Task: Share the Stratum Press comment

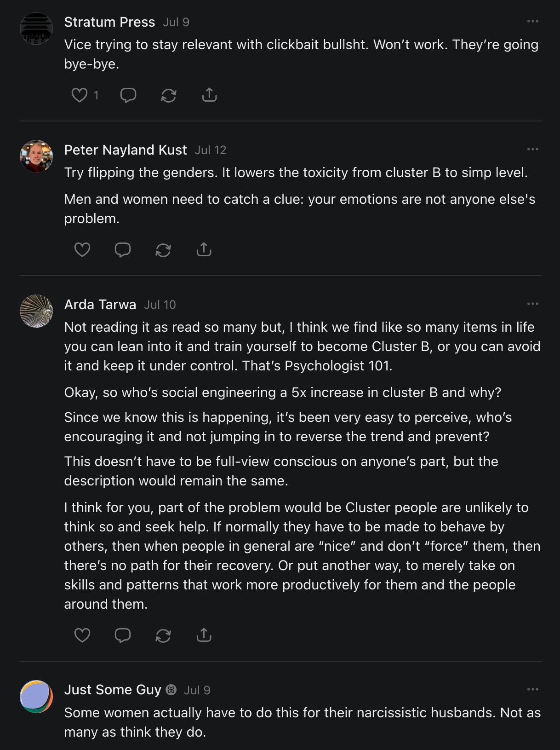Action: point(209,95)
